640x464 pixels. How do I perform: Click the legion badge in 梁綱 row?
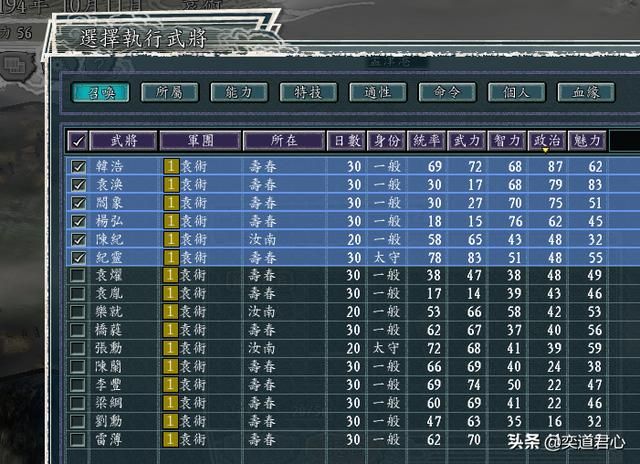tap(171, 403)
